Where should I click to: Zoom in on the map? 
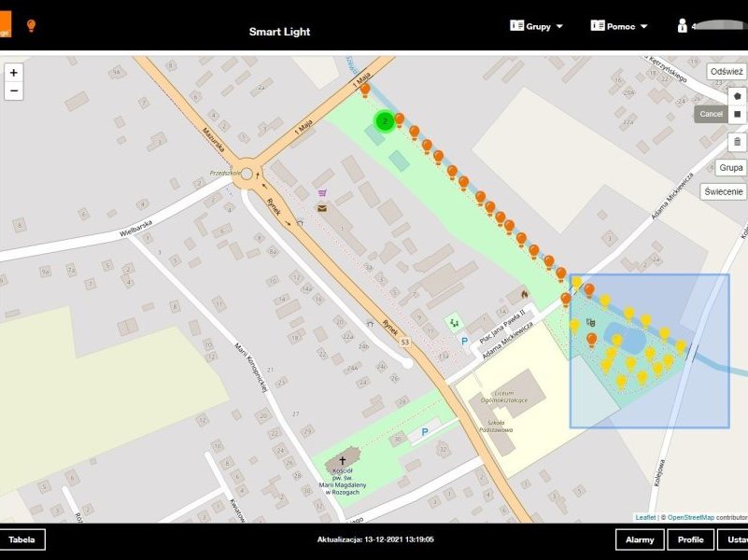(13, 72)
